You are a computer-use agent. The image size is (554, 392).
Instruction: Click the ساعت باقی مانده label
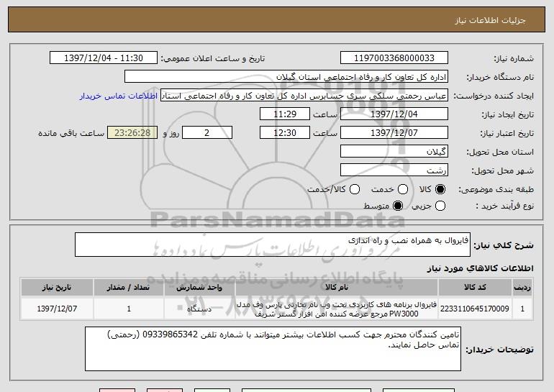pos(71,133)
